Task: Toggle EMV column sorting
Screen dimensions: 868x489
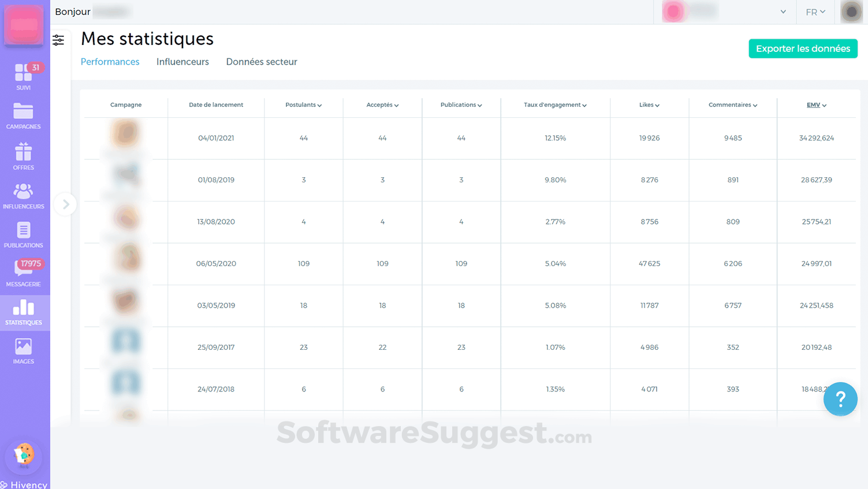Action: click(816, 105)
